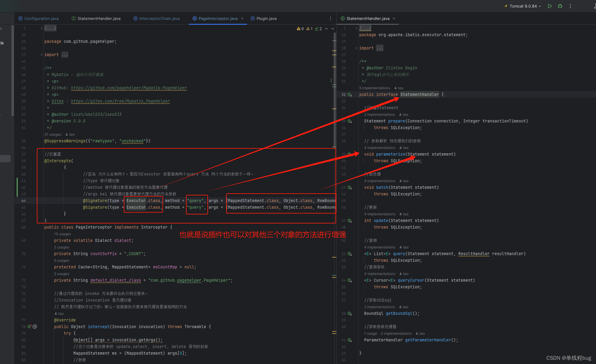Jump to previous highlighted error arrow

(x=326, y=29)
